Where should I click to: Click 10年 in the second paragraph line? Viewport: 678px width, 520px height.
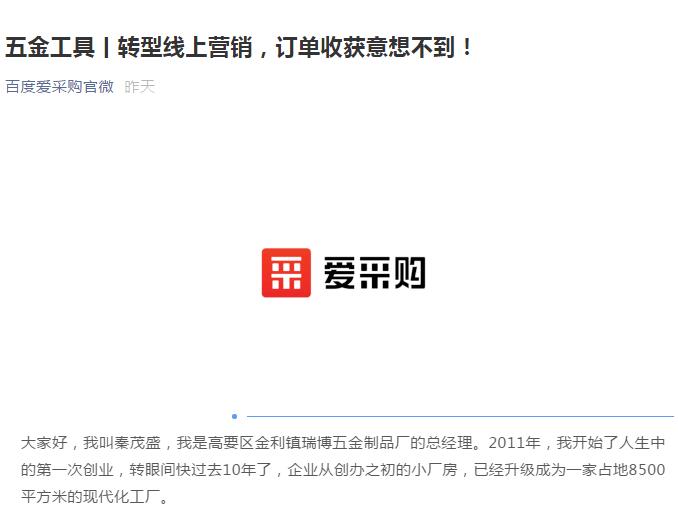[x=239, y=469]
